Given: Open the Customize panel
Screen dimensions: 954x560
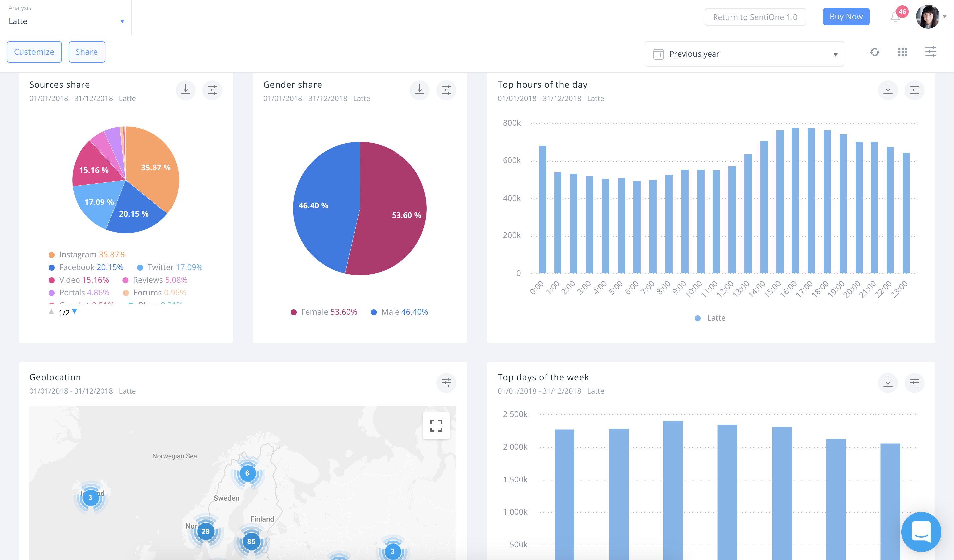Looking at the screenshot, I should tap(34, 52).
